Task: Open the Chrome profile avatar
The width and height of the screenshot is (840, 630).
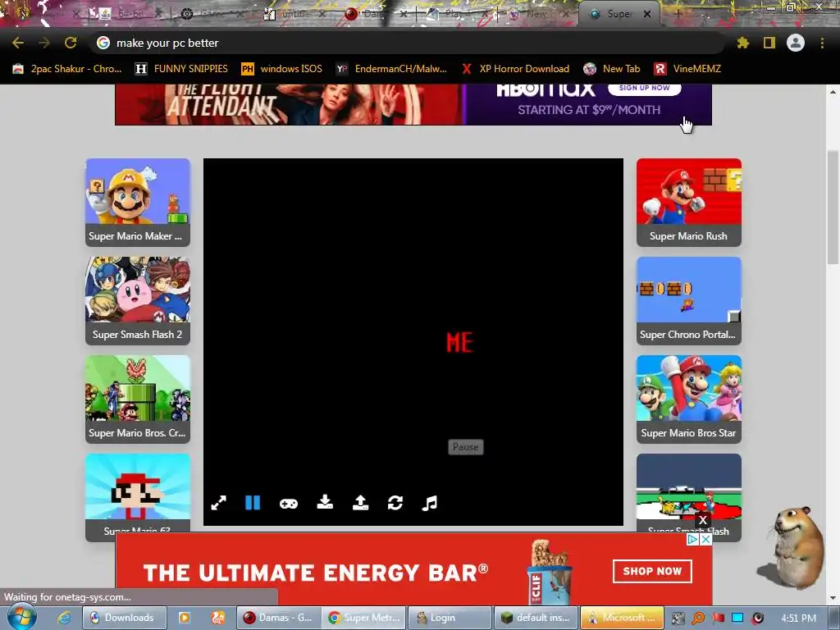Action: click(x=796, y=43)
